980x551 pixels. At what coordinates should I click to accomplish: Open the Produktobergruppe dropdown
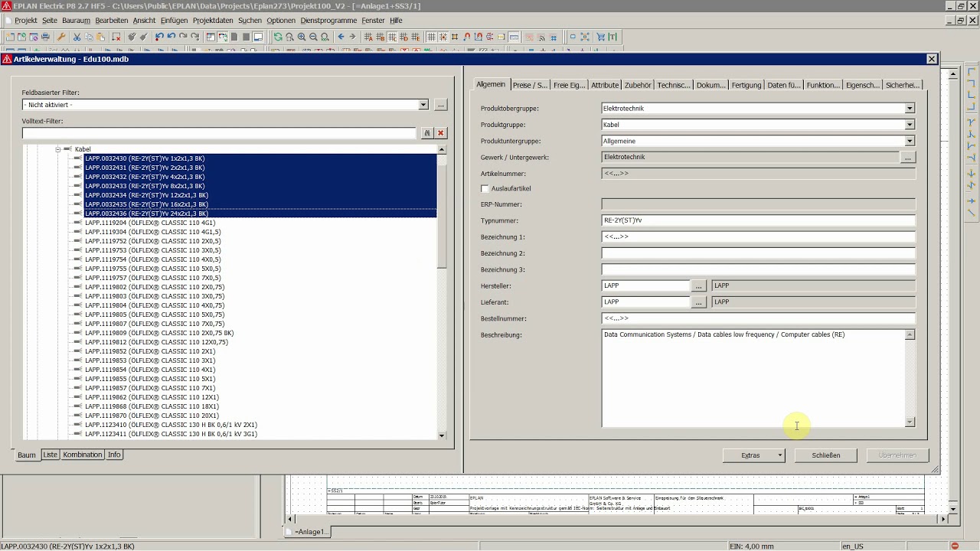pos(910,109)
